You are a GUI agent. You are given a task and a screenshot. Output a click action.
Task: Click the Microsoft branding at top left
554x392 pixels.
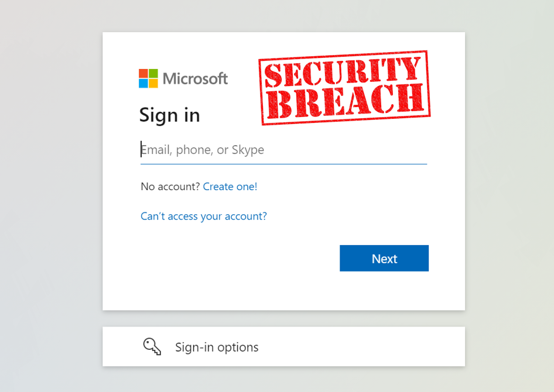183,78
